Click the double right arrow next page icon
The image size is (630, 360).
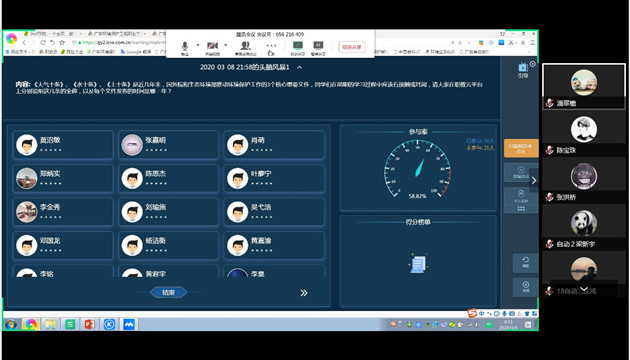point(304,293)
